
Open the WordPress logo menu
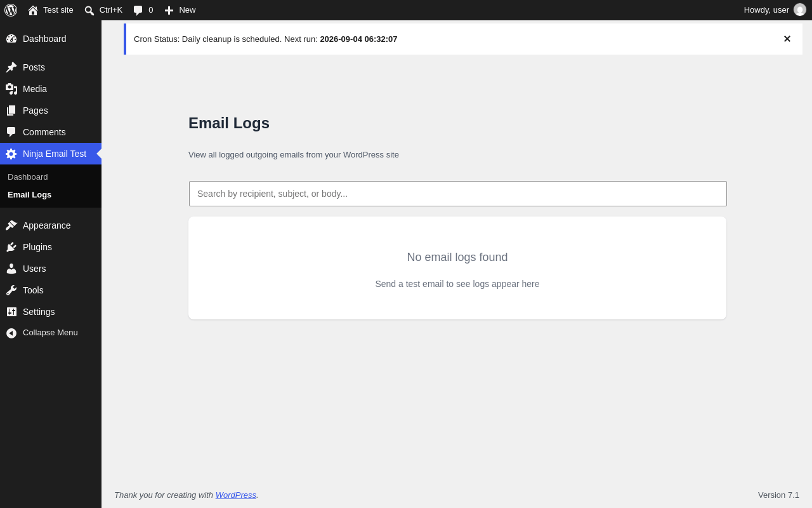[x=11, y=10]
